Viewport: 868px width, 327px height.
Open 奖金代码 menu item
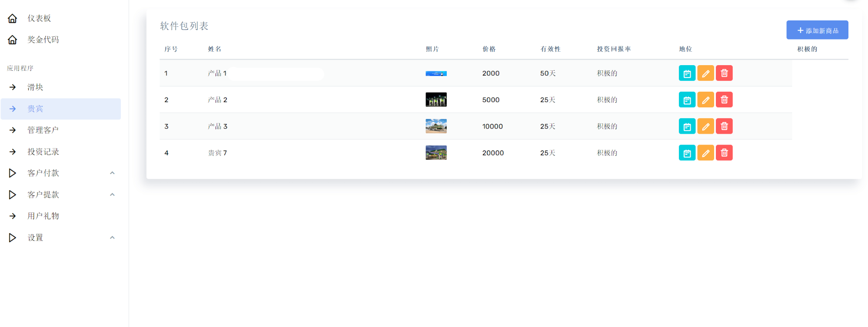(x=43, y=40)
